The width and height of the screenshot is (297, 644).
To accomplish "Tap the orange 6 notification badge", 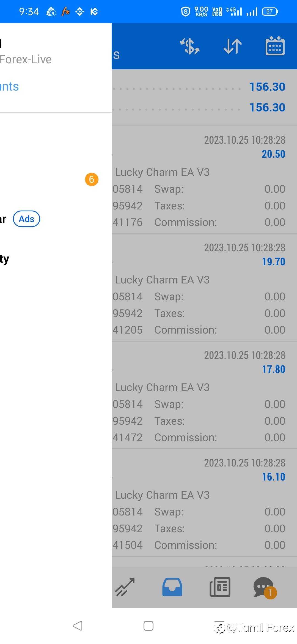I will coord(92,179).
